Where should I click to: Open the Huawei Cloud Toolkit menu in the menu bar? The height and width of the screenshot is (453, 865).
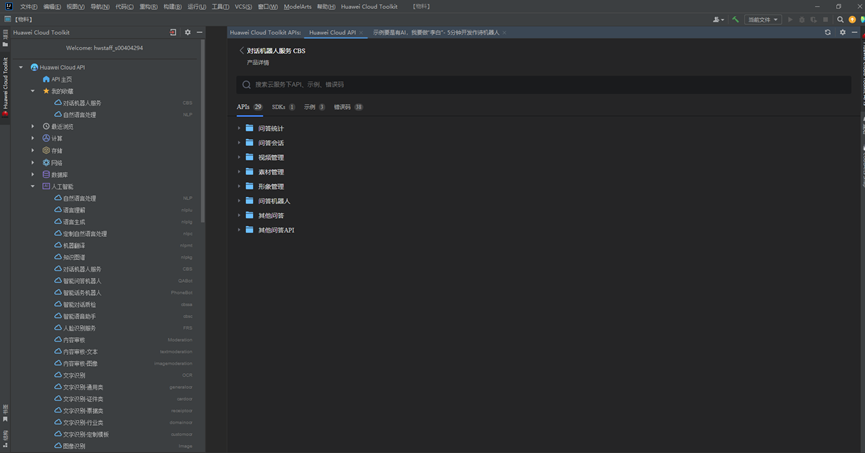point(369,7)
